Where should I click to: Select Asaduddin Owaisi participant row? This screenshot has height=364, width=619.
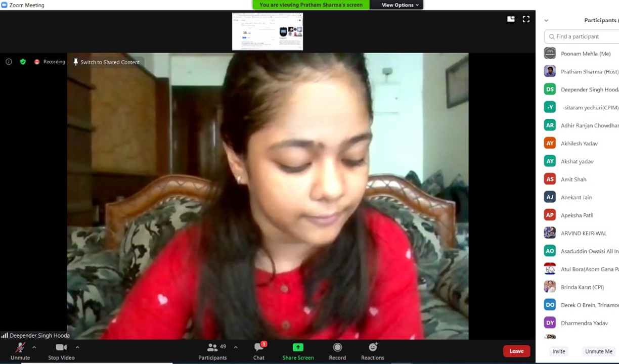point(582,251)
